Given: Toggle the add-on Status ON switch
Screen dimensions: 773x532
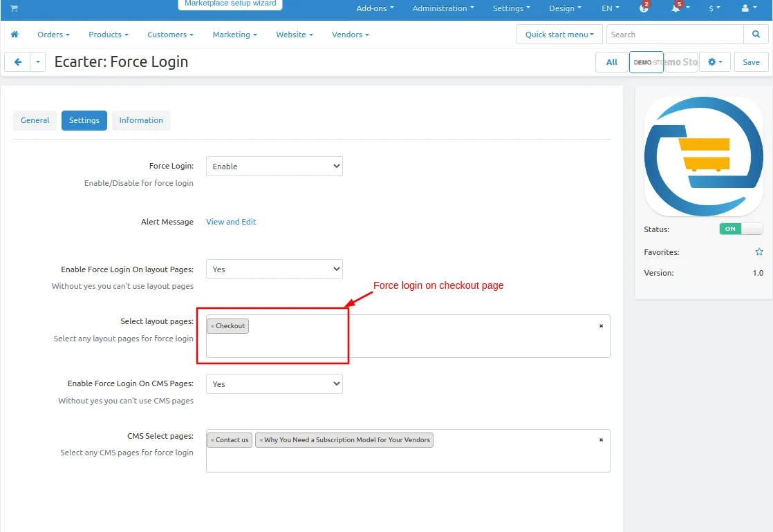Looking at the screenshot, I should click(x=741, y=229).
